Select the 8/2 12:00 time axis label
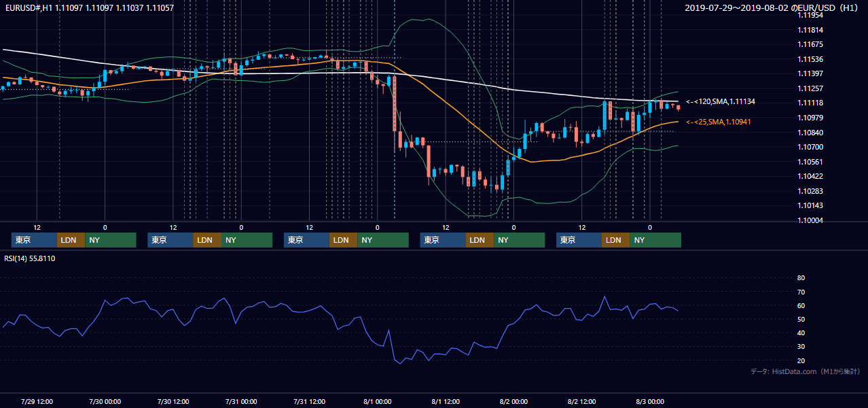Viewport: 868px width, 408px height. [582, 401]
